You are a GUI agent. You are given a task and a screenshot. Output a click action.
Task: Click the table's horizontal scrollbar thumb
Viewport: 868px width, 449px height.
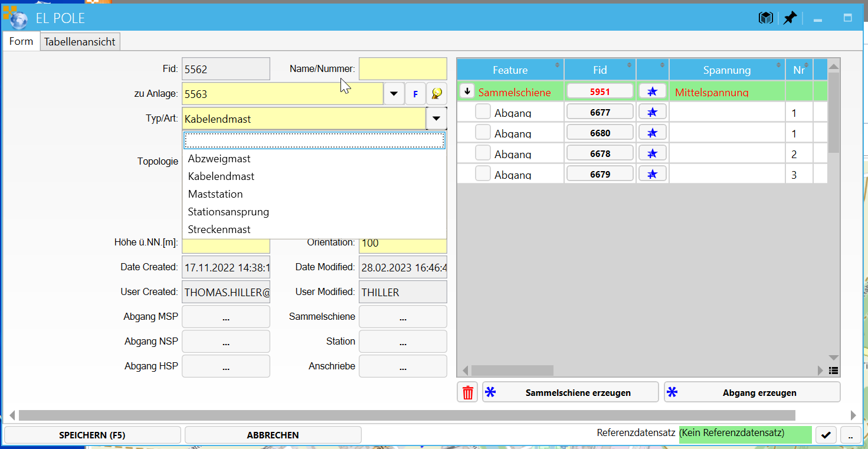512,371
